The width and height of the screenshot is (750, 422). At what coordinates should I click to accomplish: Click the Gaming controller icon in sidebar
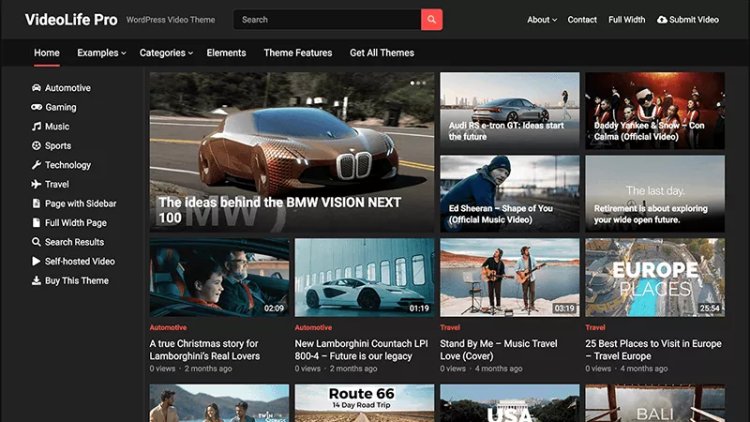[36, 107]
